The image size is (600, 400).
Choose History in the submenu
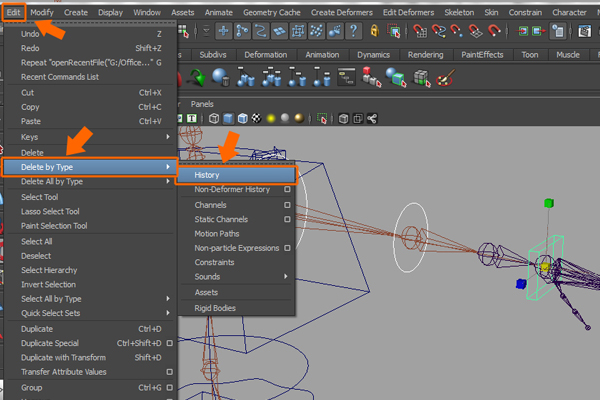(x=236, y=175)
